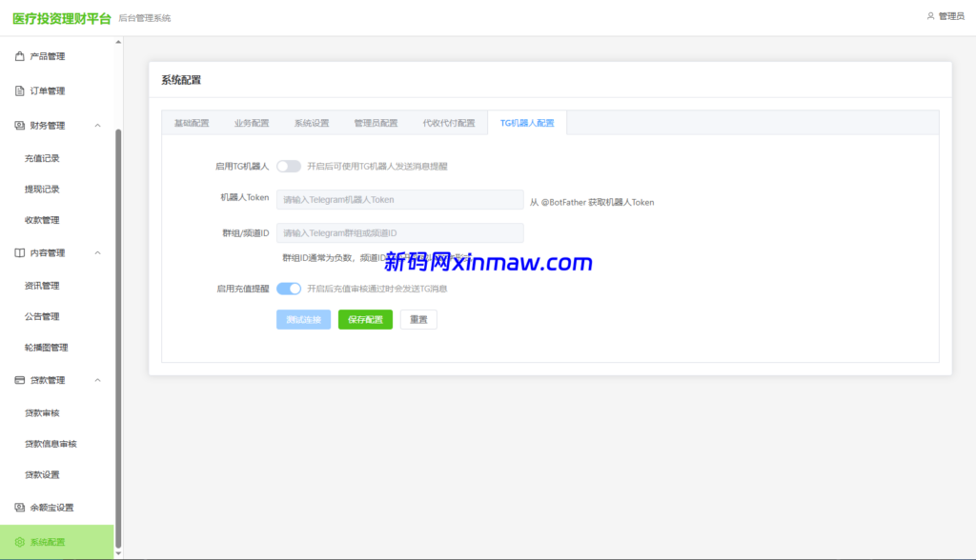Click the 医疗投资理财平台 logo title
The width and height of the screenshot is (976, 560).
[x=62, y=19]
